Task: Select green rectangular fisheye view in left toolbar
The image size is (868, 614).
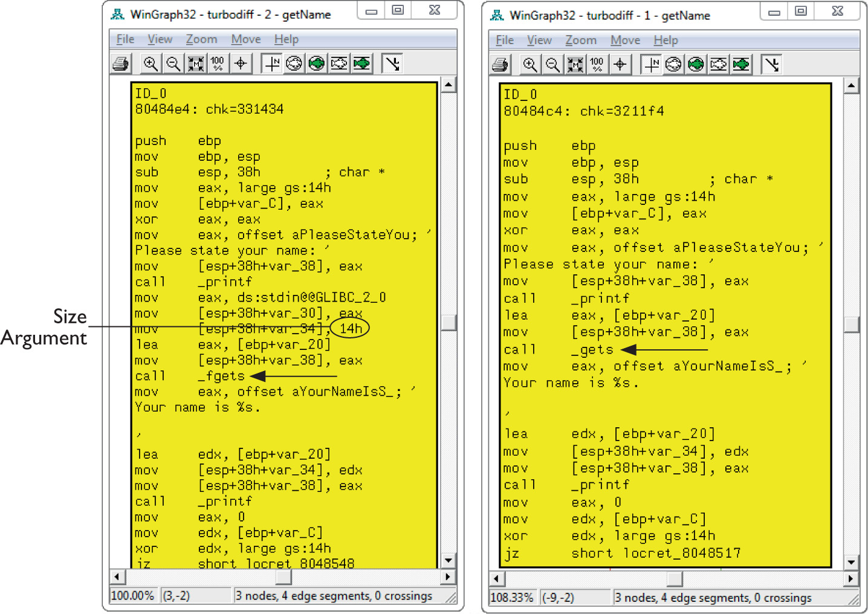Action: click(x=362, y=63)
